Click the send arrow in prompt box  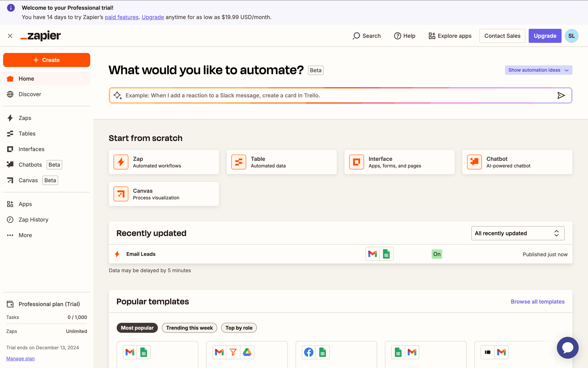pyautogui.click(x=561, y=95)
